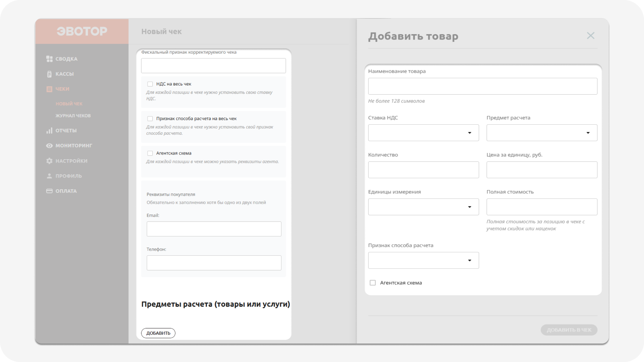This screenshot has width=644, height=362.
Task: Select the Сводка dashboard icon in sidebar
Action: coord(49,59)
